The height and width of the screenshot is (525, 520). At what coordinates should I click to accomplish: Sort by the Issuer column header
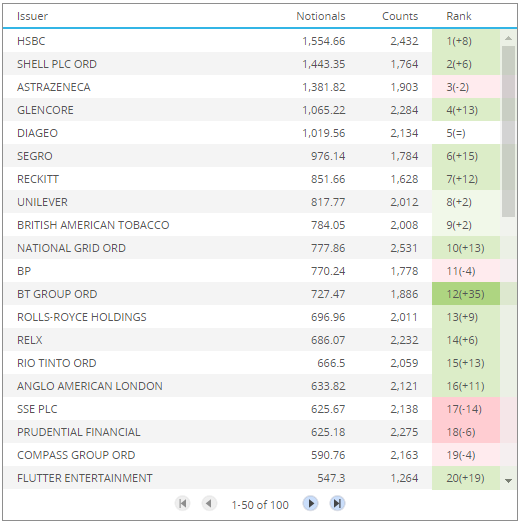pos(32,16)
